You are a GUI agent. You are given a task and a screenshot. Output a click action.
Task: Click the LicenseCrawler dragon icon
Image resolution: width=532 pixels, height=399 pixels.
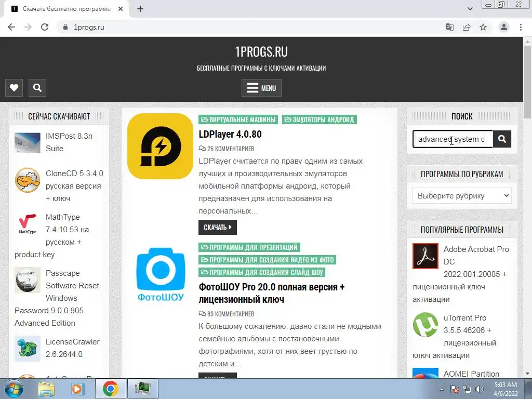click(28, 349)
